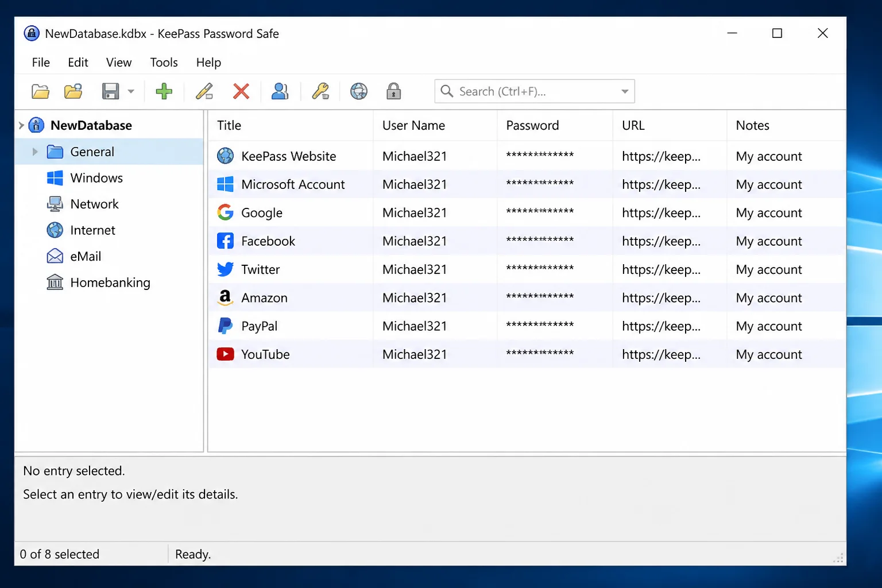The image size is (882, 588).
Task: Collapse the NewDatabase root node arrow
Action: tap(21, 125)
